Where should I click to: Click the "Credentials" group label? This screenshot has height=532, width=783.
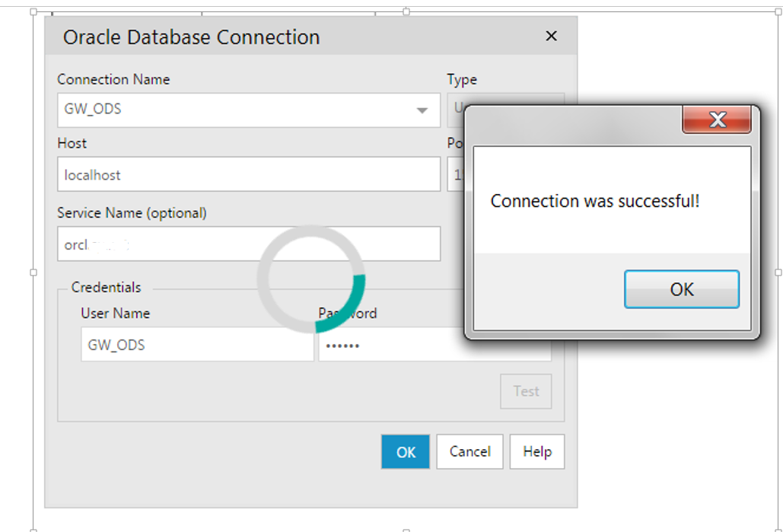click(x=106, y=287)
